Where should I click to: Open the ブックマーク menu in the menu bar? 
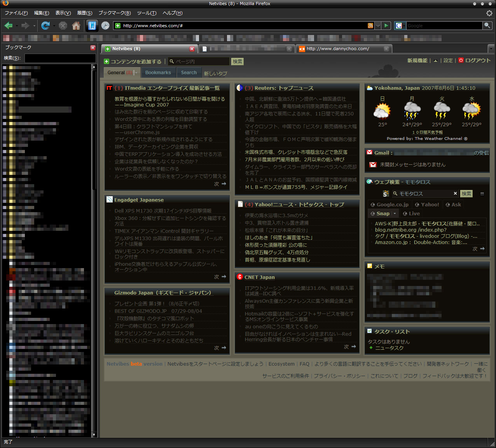pos(115,13)
